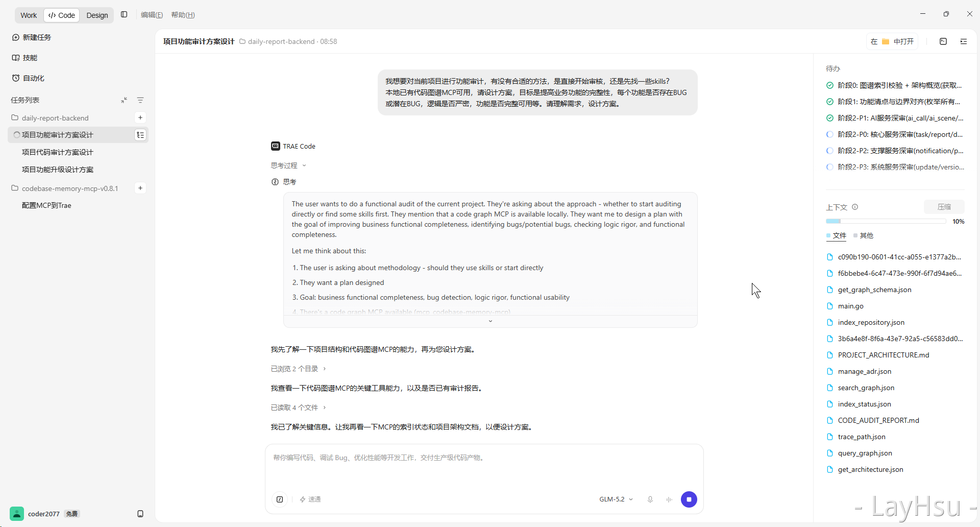Click the slash command icon in input
980x527 pixels.
280,499
